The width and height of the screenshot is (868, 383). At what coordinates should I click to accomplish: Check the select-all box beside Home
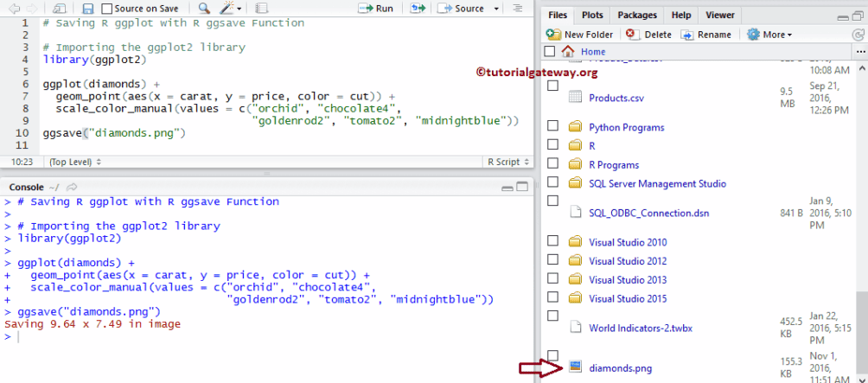coord(549,52)
